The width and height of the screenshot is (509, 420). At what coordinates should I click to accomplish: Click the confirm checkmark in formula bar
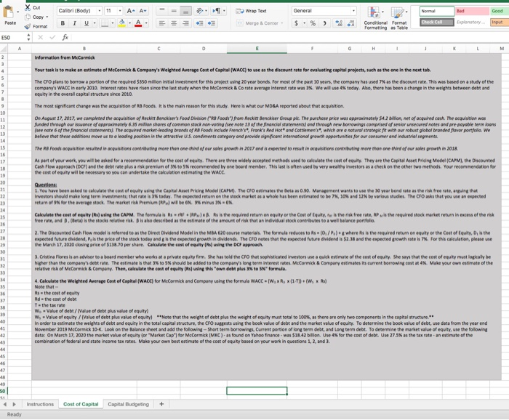[x=52, y=37]
